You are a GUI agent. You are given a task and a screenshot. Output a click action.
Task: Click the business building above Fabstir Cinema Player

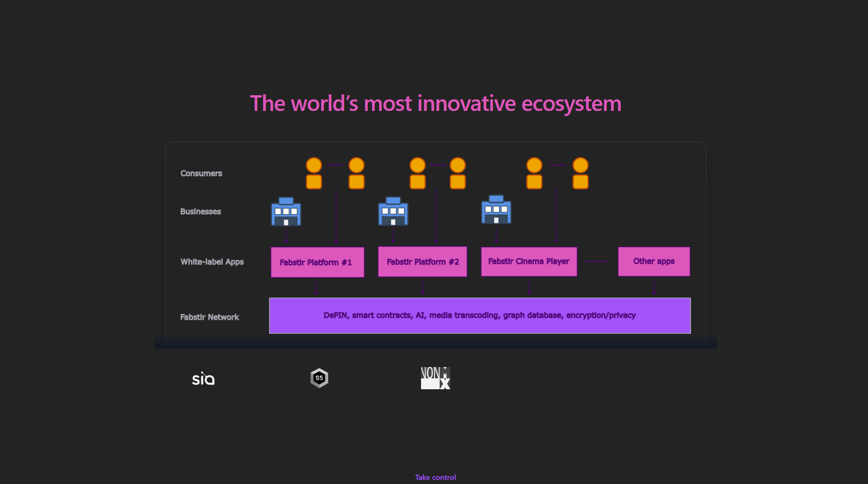(x=496, y=209)
